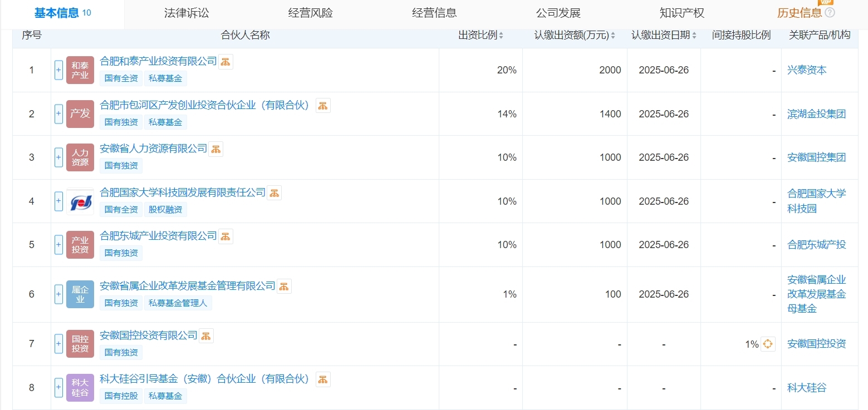This screenshot has height=410, width=868.
Task: Sort by 出资比例 column arrows
Action: click(x=501, y=36)
